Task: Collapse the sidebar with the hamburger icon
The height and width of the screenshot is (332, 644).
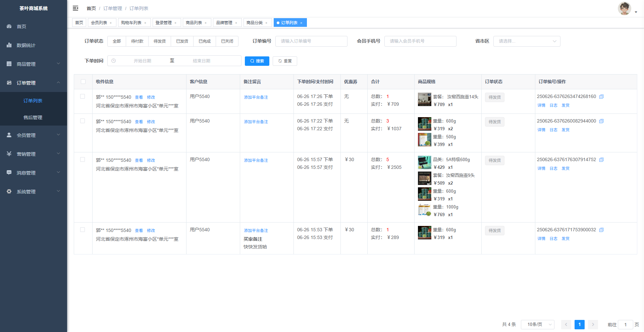Action: click(x=75, y=8)
